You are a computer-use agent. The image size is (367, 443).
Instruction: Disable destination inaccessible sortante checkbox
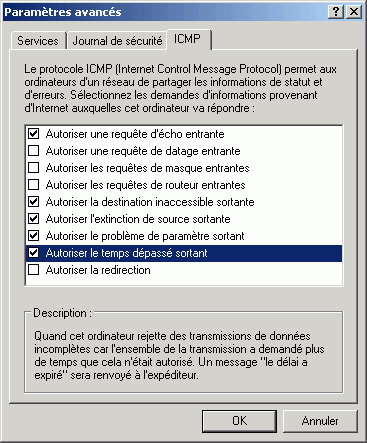[34, 202]
